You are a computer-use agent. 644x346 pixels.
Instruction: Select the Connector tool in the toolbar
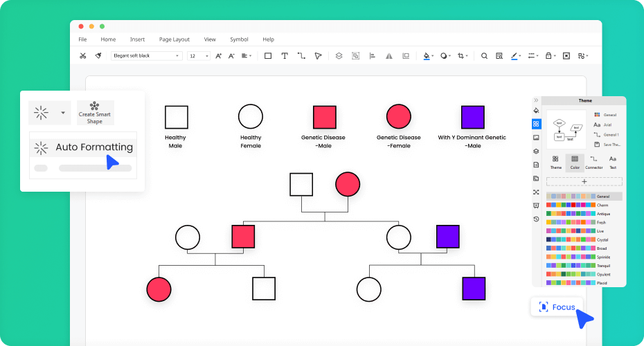[301, 56]
